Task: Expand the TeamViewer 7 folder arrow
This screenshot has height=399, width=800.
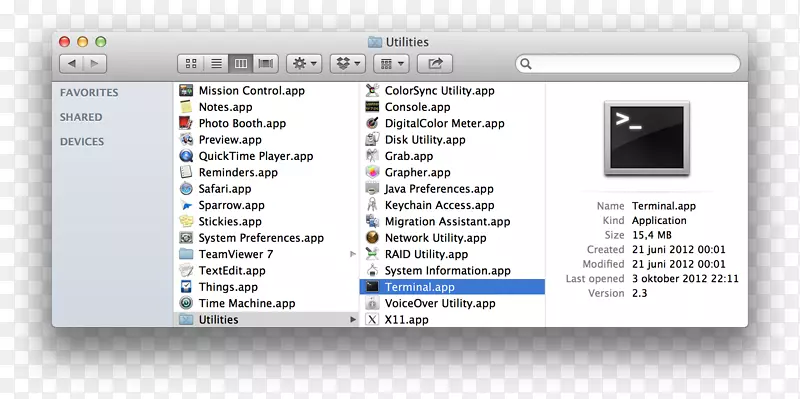Action: [353, 254]
